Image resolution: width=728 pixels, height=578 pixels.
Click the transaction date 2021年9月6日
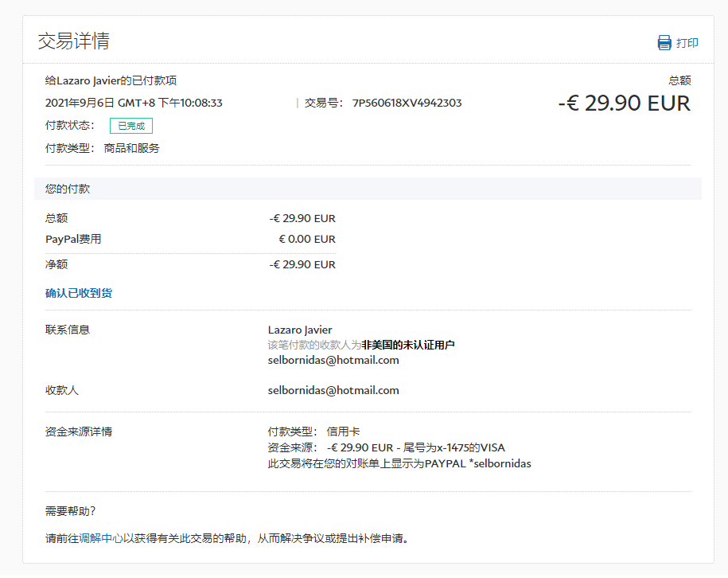(80, 103)
